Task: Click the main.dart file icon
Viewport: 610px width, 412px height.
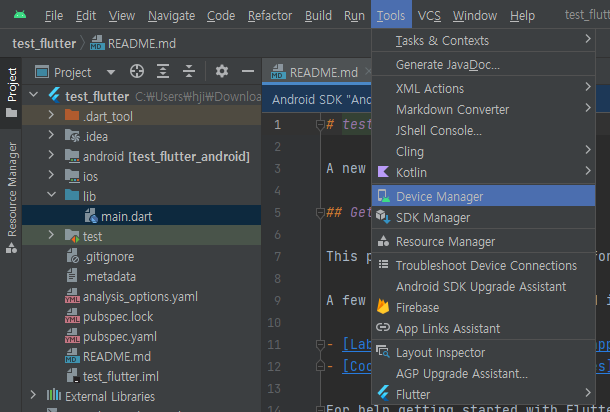Action: [x=91, y=216]
